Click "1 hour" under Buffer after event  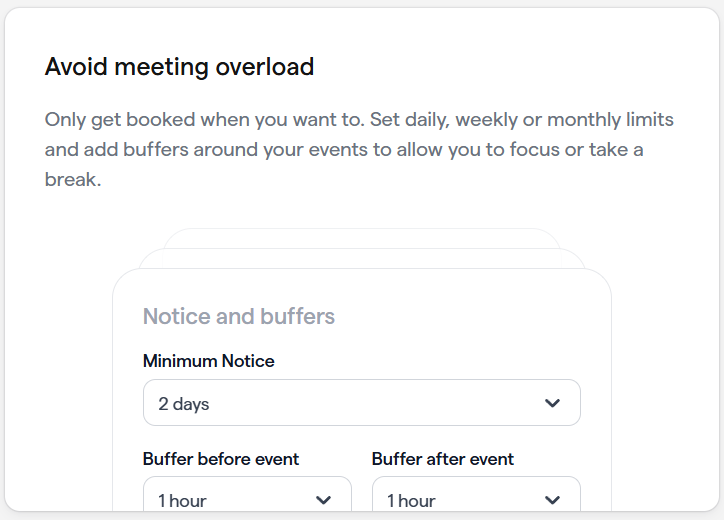pyautogui.click(x=411, y=500)
